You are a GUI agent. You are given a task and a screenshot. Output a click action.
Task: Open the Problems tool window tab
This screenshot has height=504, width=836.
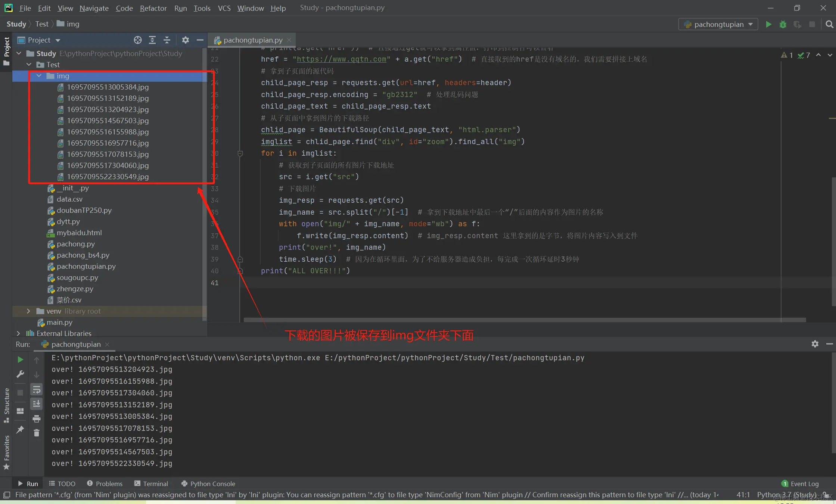click(105, 484)
